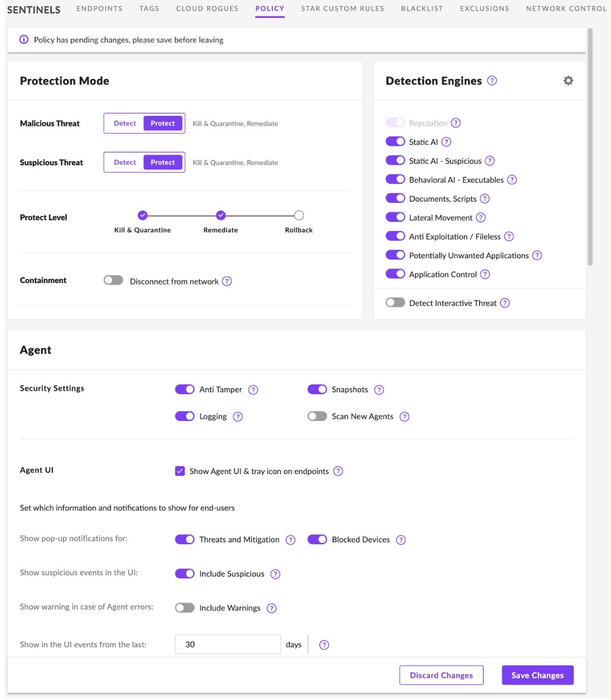Enable Include Warnings toggle
The height and width of the screenshot is (700, 611).
(x=185, y=608)
